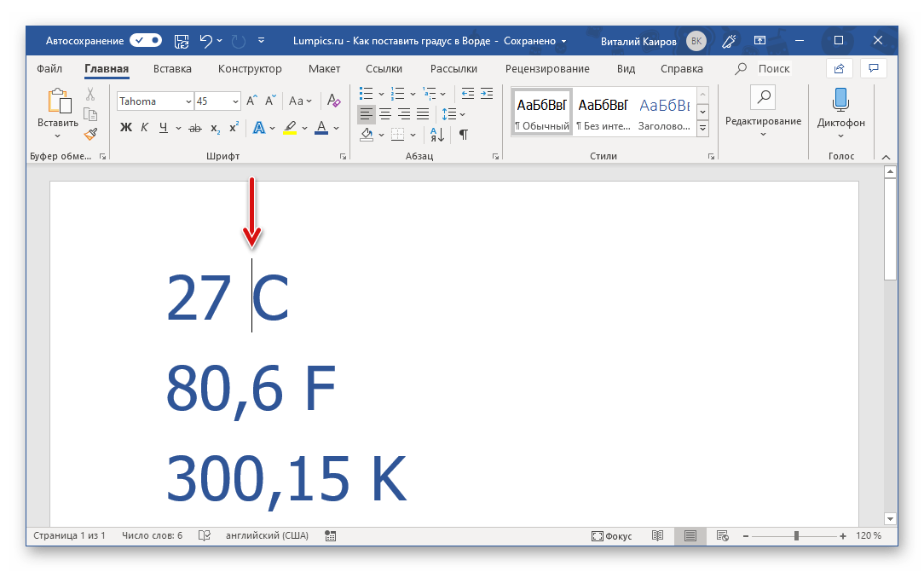Open the font color dropdown arrow
The height and width of the screenshot is (572, 924).
pyautogui.click(x=337, y=128)
